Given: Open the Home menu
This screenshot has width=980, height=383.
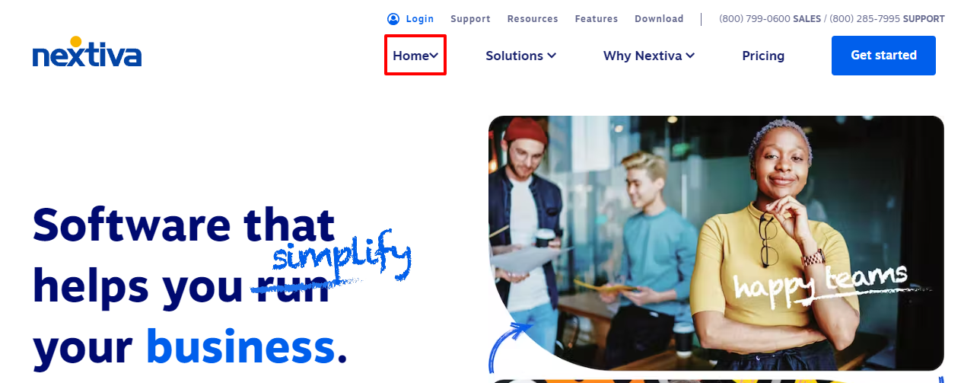Looking at the screenshot, I should 415,56.
